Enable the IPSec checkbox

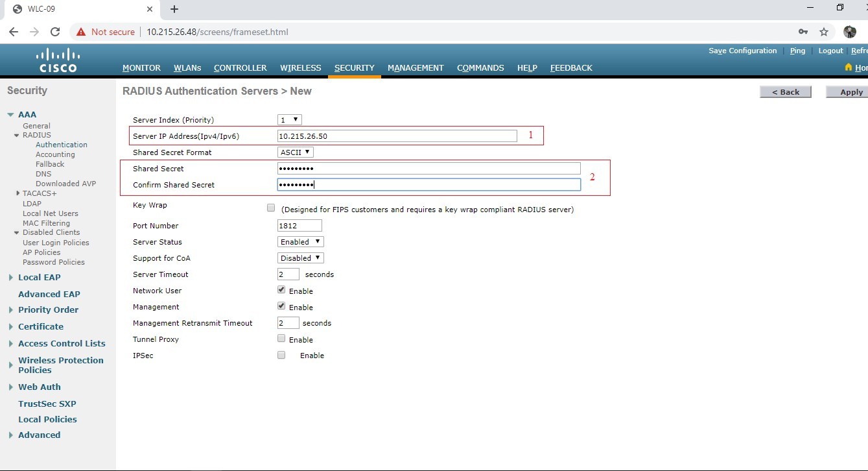(281, 355)
